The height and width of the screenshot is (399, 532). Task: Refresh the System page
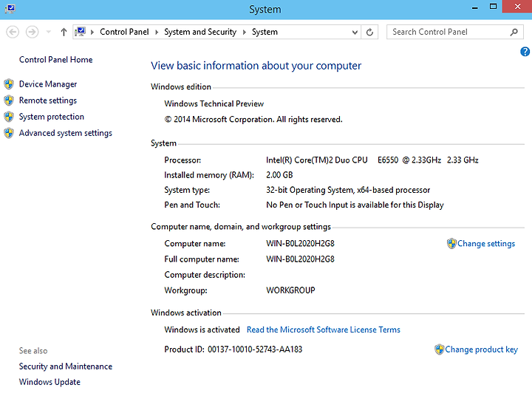click(x=370, y=33)
